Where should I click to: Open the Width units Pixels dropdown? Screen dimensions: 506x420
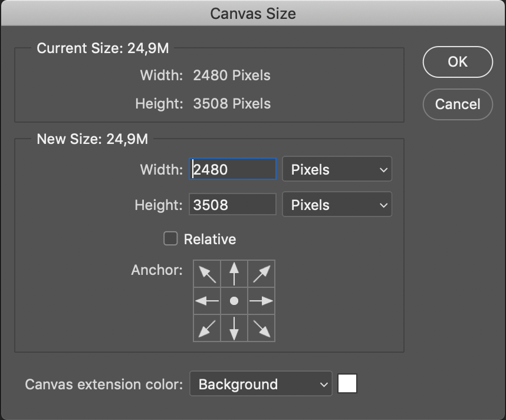[337, 170]
